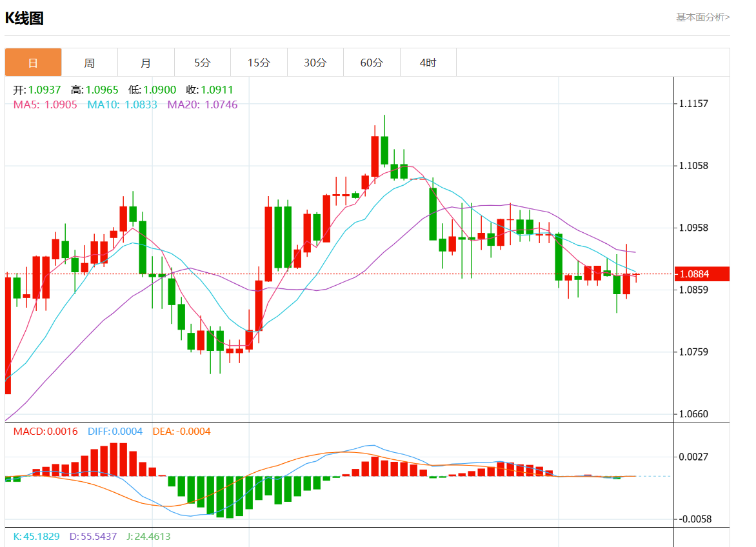Click the 开: 1.0937 open price value
Screen dimensions: 756x547
37,90
